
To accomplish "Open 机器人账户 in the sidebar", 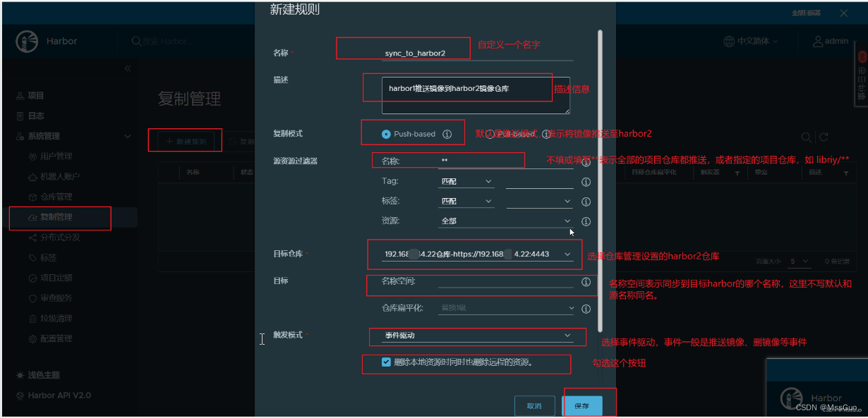I will 60,177.
